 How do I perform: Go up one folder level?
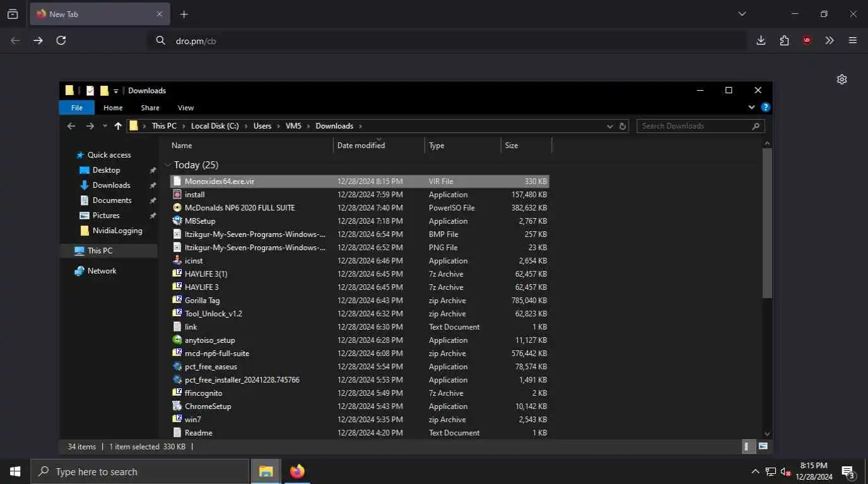(118, 126)
